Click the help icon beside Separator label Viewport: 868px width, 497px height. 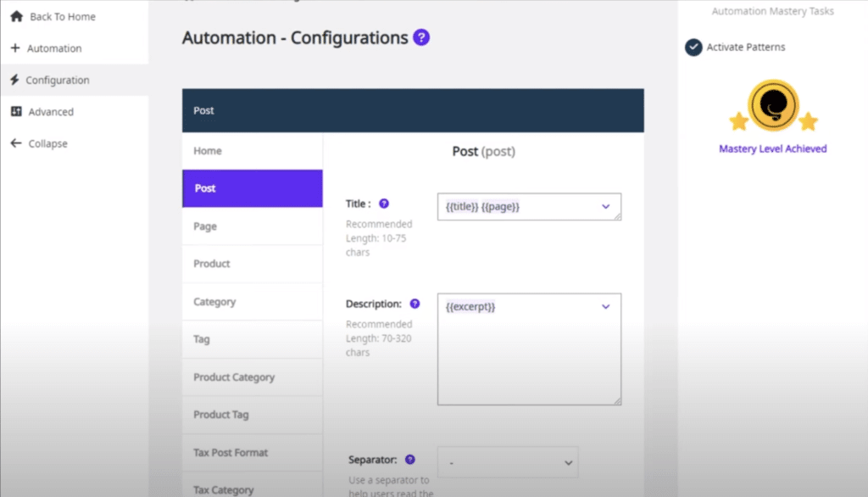coord(410,460)
